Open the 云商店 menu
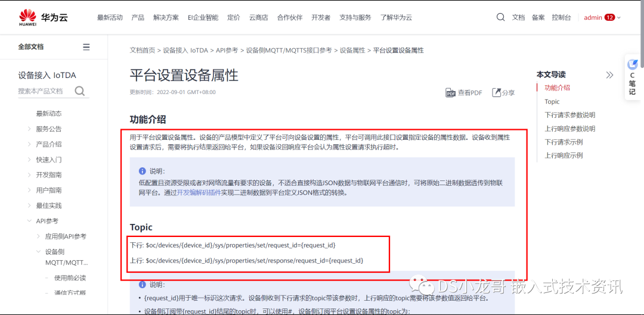 [258, 18]
